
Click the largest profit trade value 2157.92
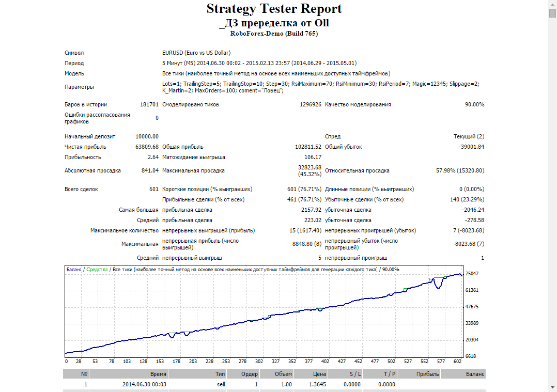(x=311, y=210)
